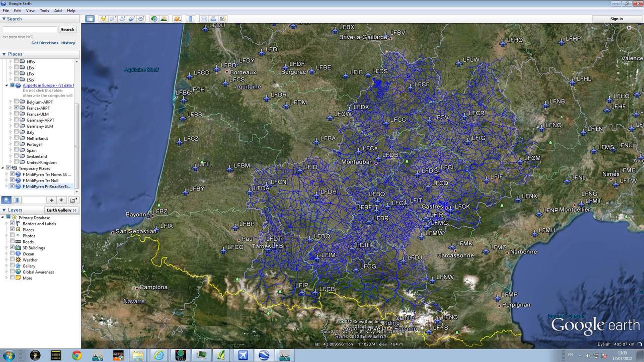Click the Add Placemark pushpin icon

[103, 19]
